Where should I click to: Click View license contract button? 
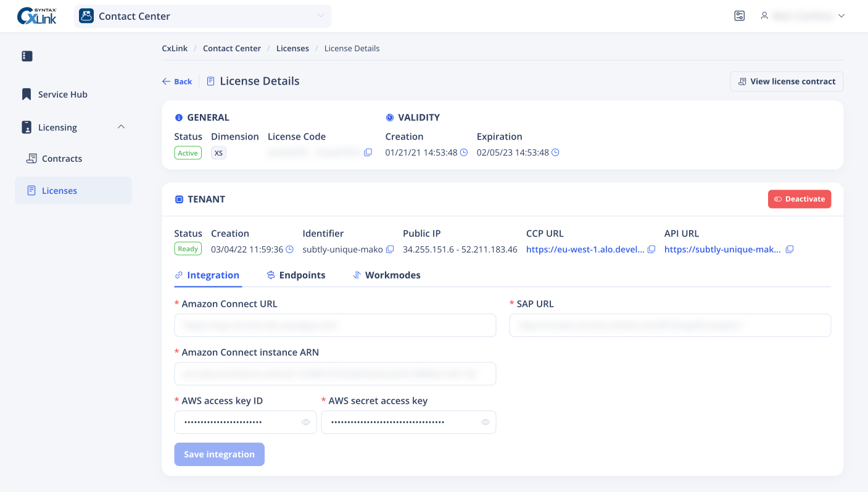(787, 81)
